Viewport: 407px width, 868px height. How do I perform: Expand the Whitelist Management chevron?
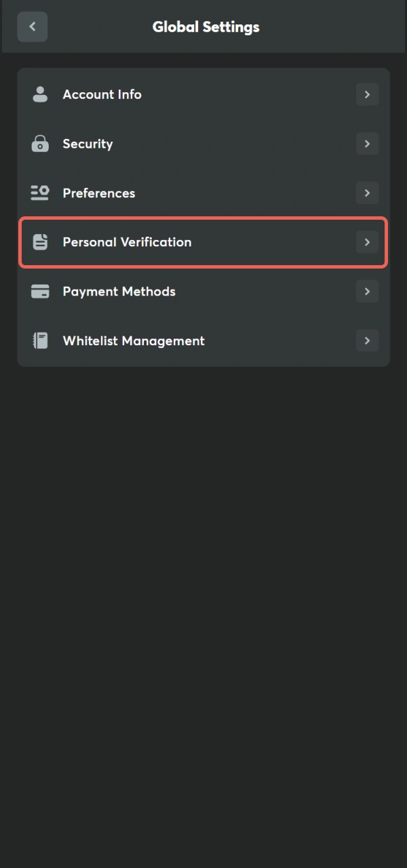(x=367, y=340)
